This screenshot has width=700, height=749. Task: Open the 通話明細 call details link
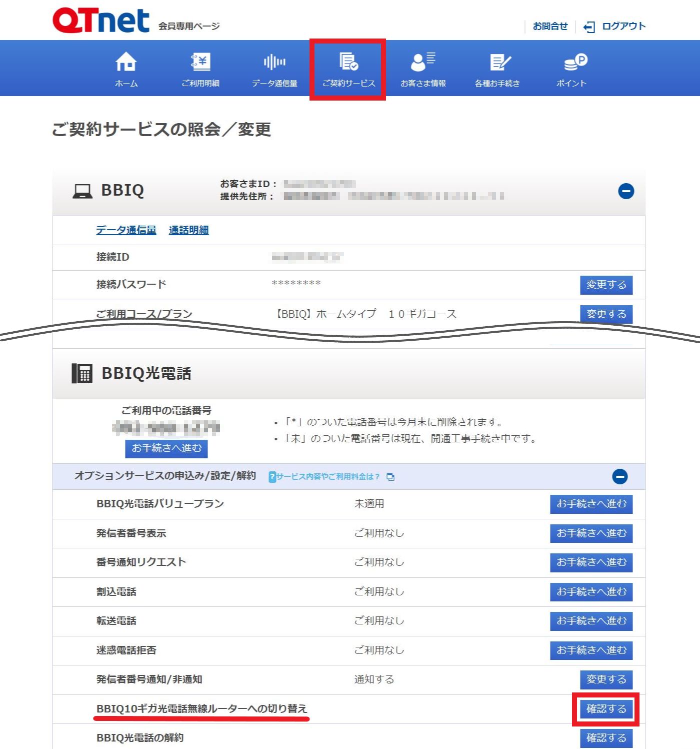pos(188,230)
